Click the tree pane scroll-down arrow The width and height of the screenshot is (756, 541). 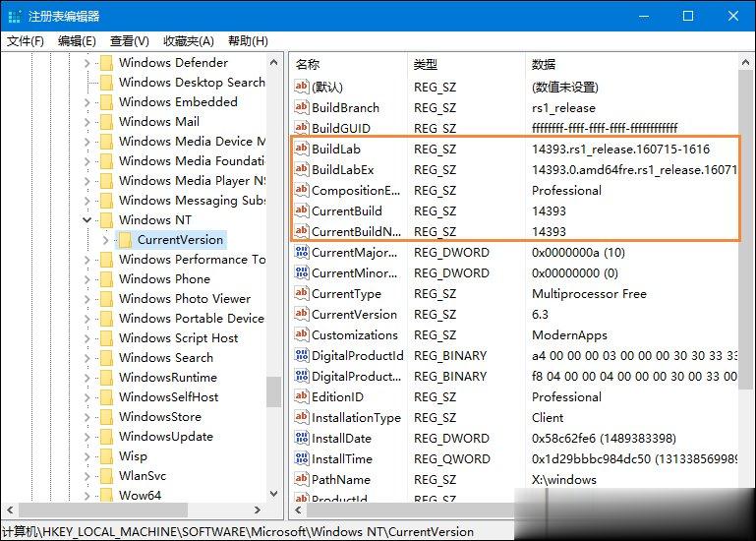click(274, 494)
